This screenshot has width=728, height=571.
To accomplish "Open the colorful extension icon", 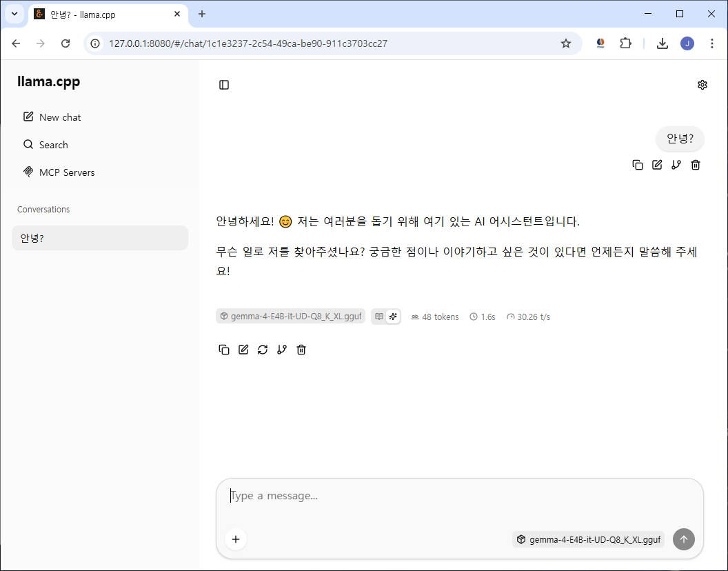I will (600, 43).
